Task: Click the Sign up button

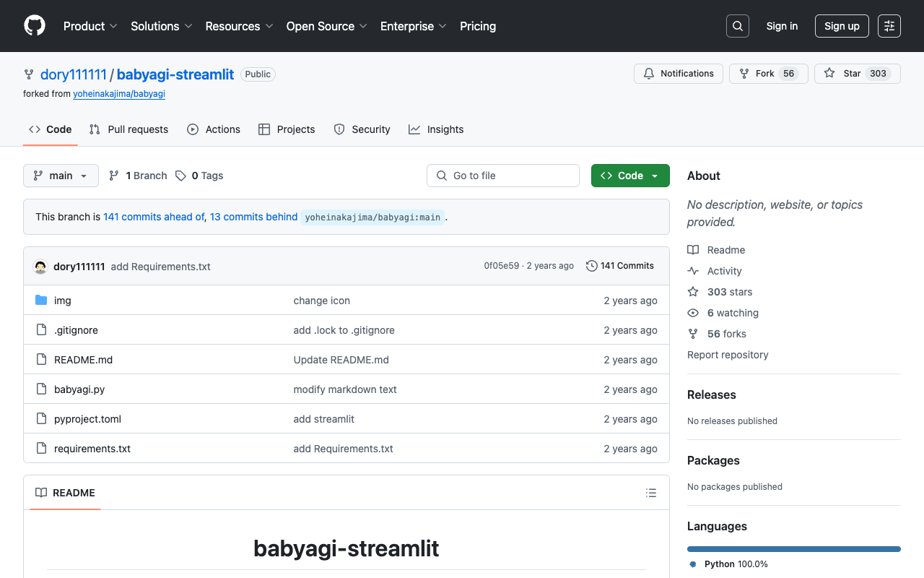Action: tap(842, 26)
